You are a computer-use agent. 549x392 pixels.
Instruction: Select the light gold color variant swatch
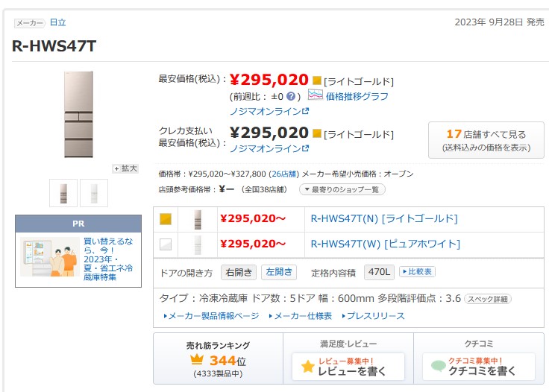click(x=166, y=218)
